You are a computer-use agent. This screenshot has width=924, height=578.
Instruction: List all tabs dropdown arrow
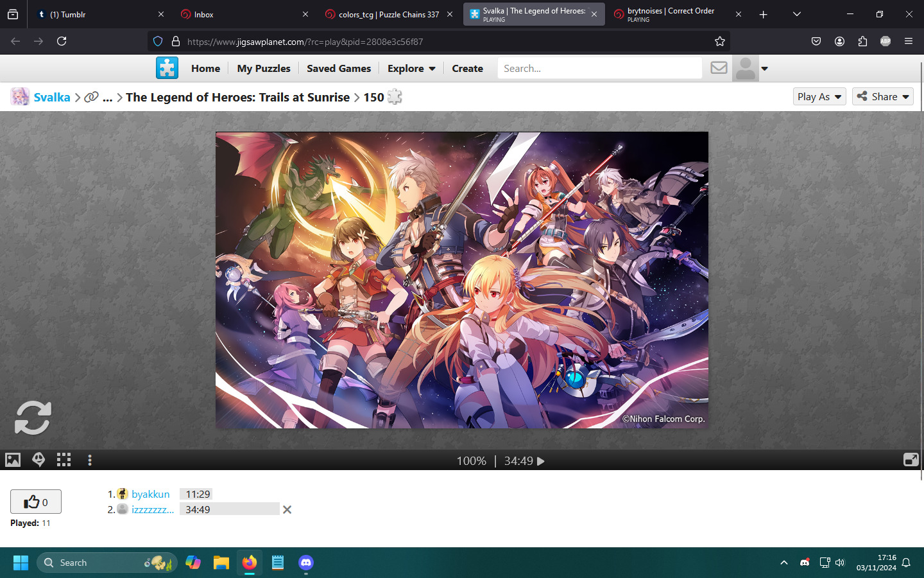pos(796,14)
